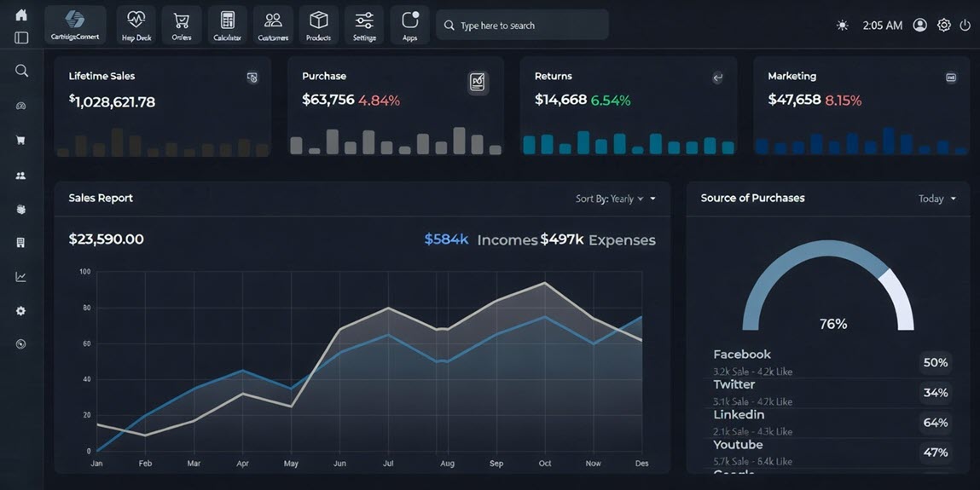Screen dimensions: 980x490
Task: Open the Help Desk heartbeat icon
Action: 136,25
